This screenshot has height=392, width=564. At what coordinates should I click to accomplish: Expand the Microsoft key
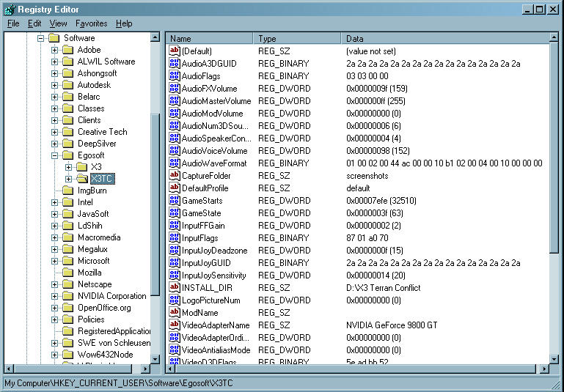click(55, 262)
